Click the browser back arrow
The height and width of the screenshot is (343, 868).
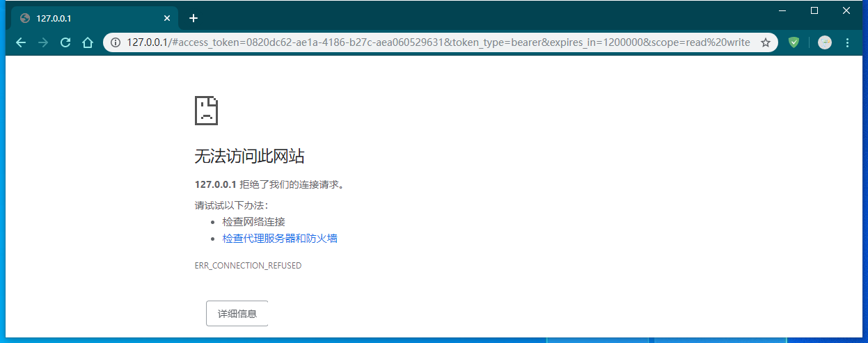coord(21,42)
